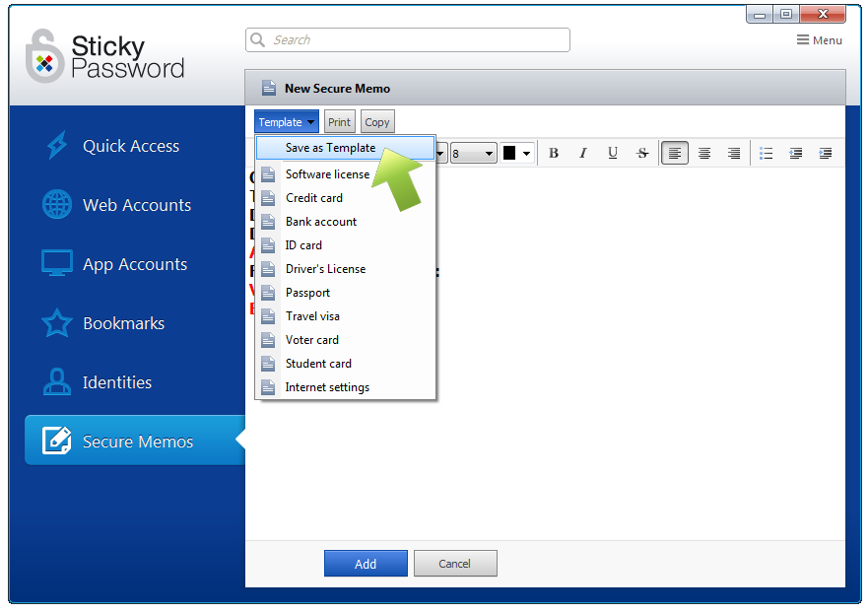This screenshot has width=868, height=613.
Task: Click the Bookmarks star icon
Action: 57,323
